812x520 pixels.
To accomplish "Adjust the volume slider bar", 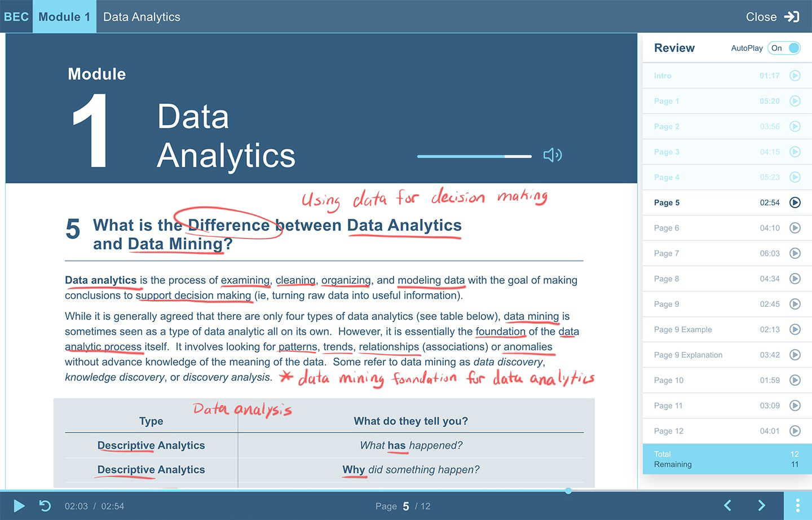I will point(474,156).
